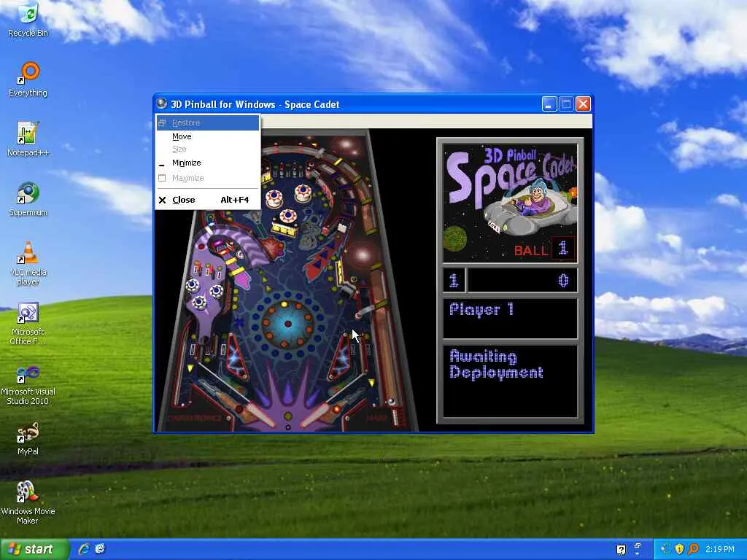The height and width of the screenshot is (560, 747).
Task: Select the Notepad++ desktop shortcut
Action: pyautogui.click(x=28, y=139)
